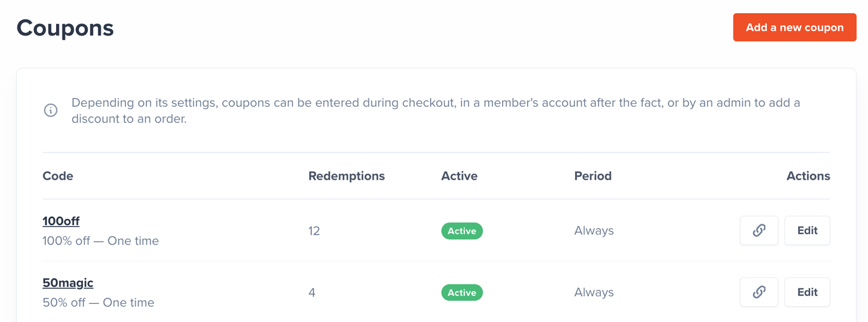Click the "50% off — One time" description
868x322 pixels.
point(98,303)
